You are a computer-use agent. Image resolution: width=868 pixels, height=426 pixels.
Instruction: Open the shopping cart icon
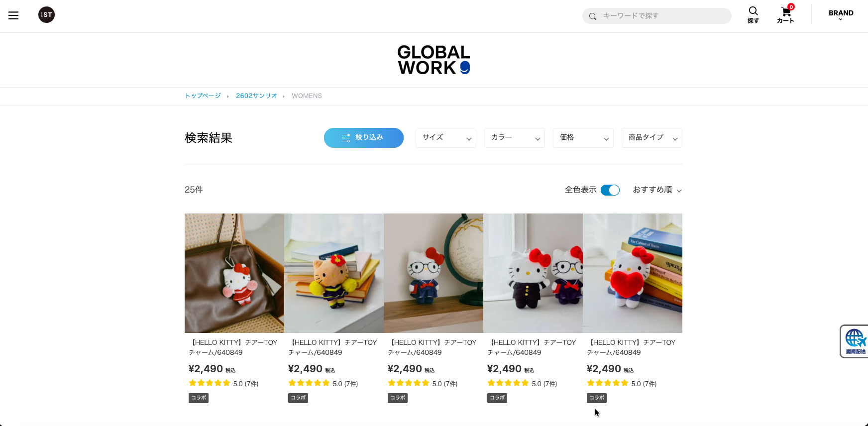pyautogui.click(x=785, y=14)
